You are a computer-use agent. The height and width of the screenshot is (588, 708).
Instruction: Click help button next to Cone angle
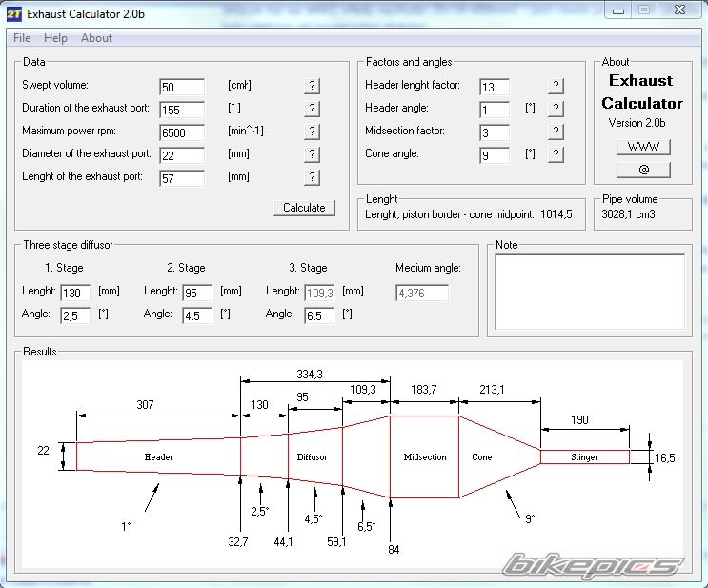click(556, 154)
